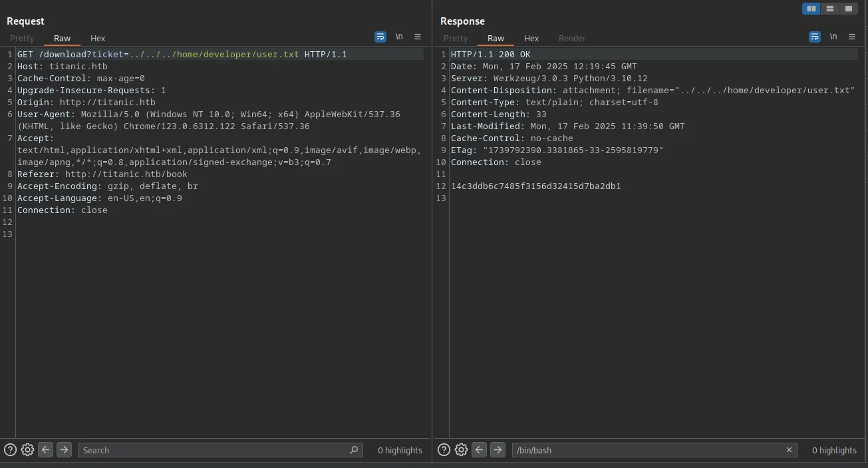The height and width of the screenshot is (468, 868).
Task: Click the Response Connection: close header
Action: (496, 162)
